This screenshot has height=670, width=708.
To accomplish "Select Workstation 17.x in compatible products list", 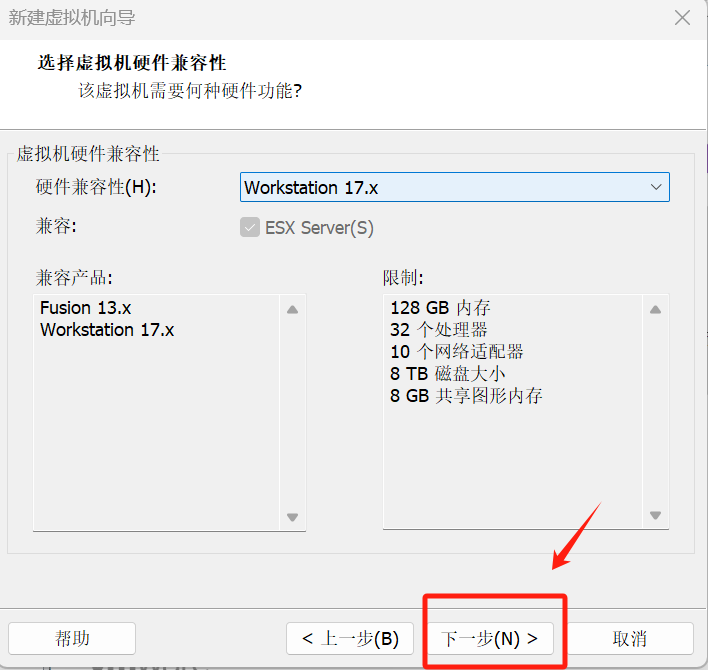I will coord(107,330).
